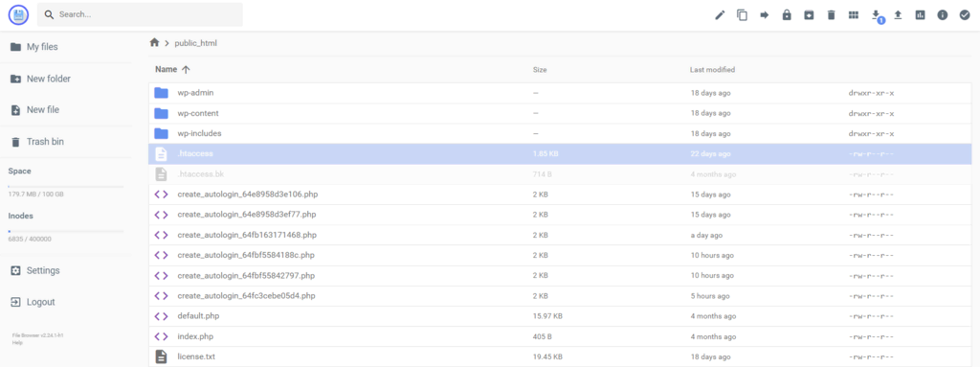Click the Search input field

pos(140,14)
